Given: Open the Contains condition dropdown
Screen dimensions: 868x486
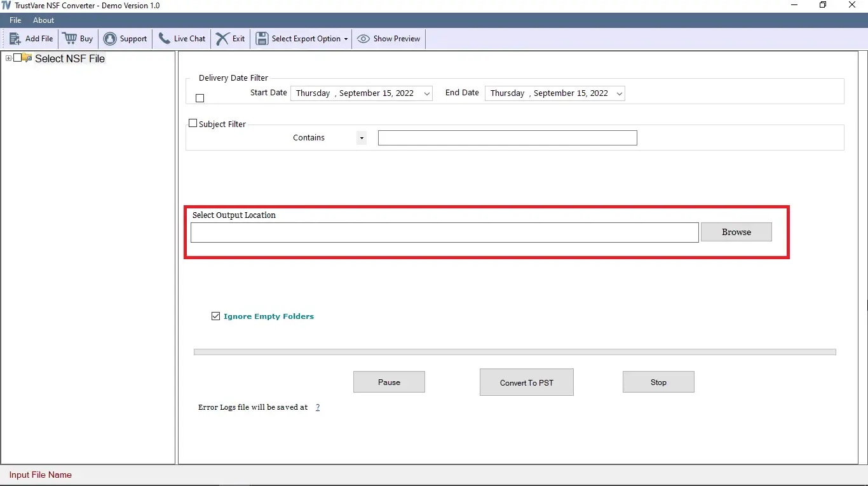Looking at the screenshot, I should (x=362, y=138).
